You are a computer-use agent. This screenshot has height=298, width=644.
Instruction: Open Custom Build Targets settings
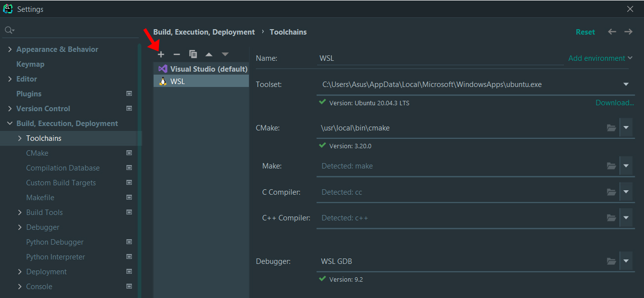tap(61, 182)
